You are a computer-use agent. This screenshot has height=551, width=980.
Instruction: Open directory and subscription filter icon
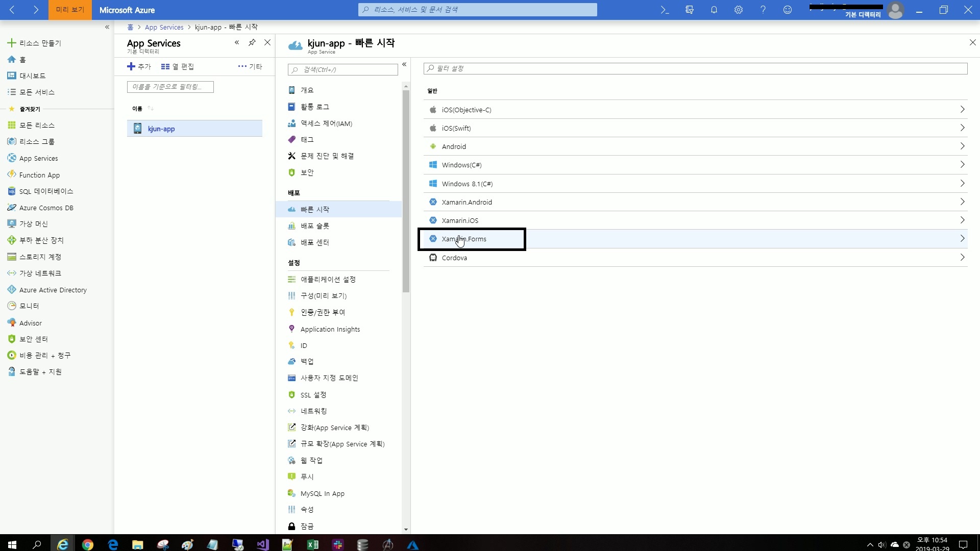pyautogui.click(x=690, y=10)
